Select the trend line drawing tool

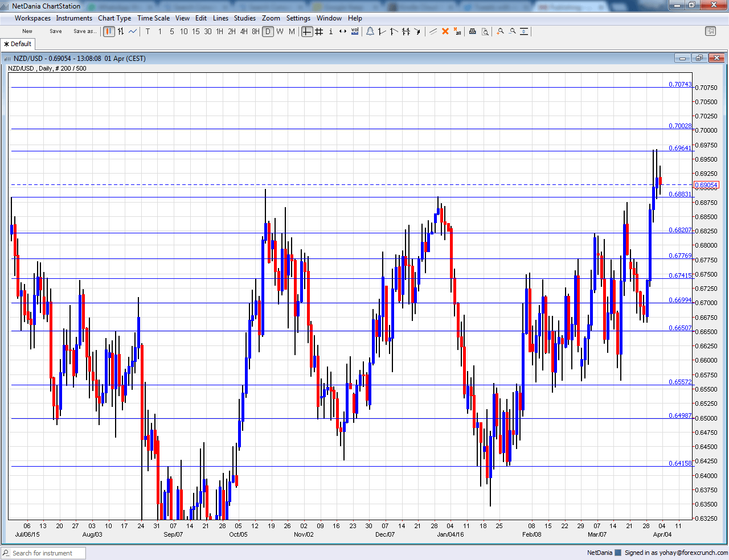382,31
